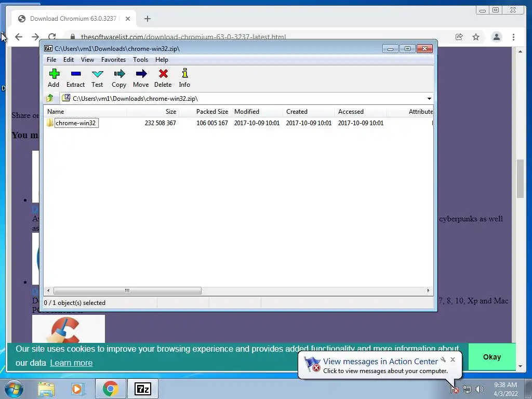Viewport: 532px width, 399px height.
Task: Click the page scrollbar down arrow
Action: click(x=521, y=366)
